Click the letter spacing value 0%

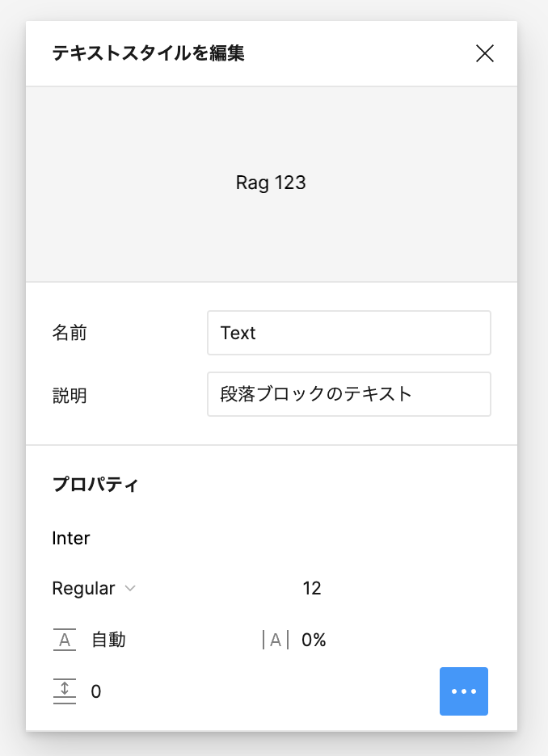click(x=314, y=640)
